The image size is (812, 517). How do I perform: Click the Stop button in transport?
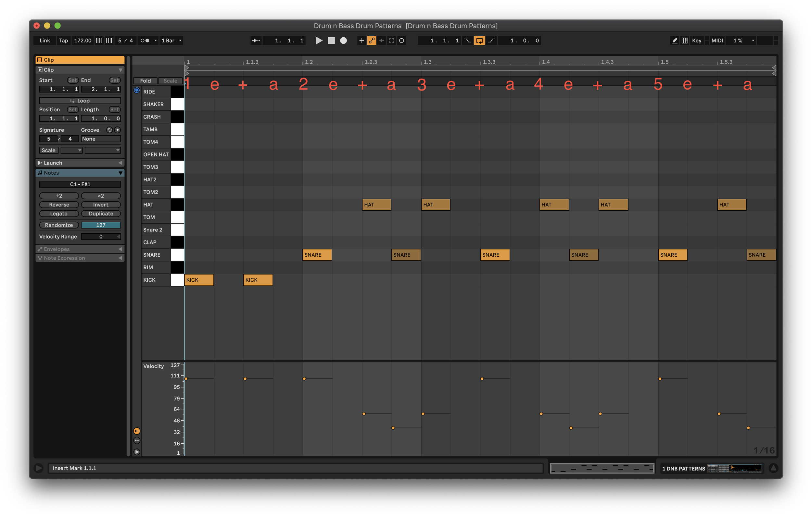pos(331,41)
